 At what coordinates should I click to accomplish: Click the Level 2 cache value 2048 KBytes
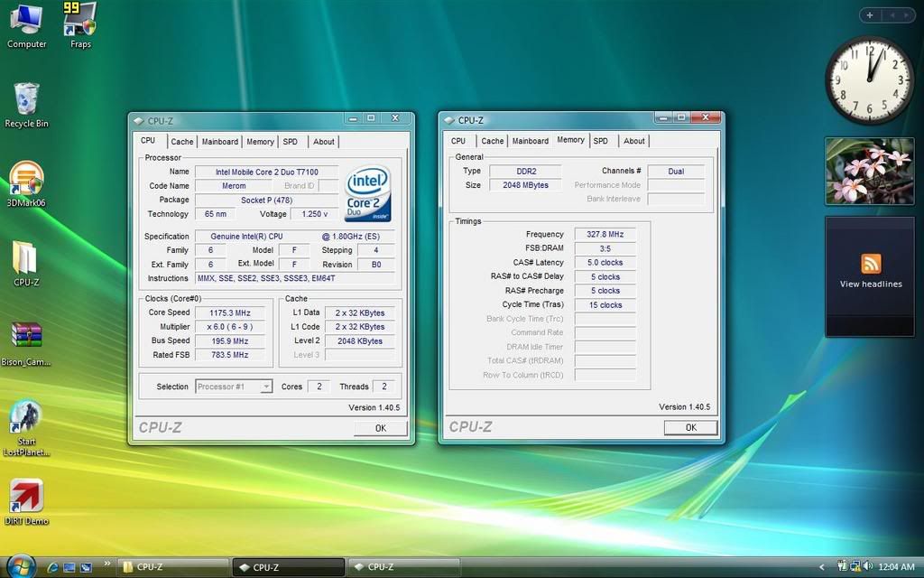(359, 341)
